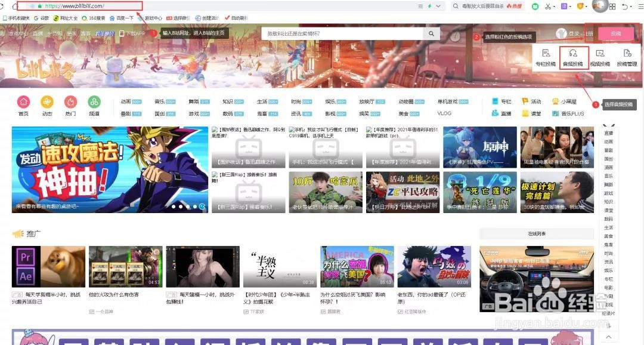
Task: Click the 首页 home icon
Action: coord(23,101)
